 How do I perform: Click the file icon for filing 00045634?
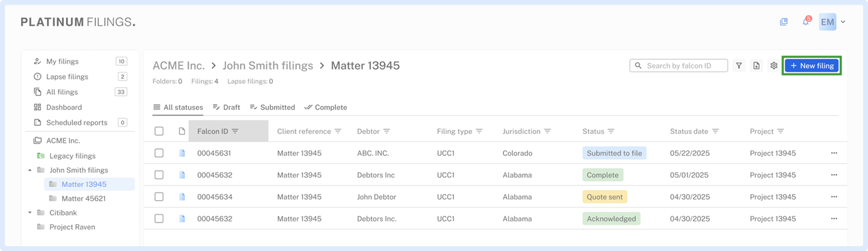coord(182,197)
